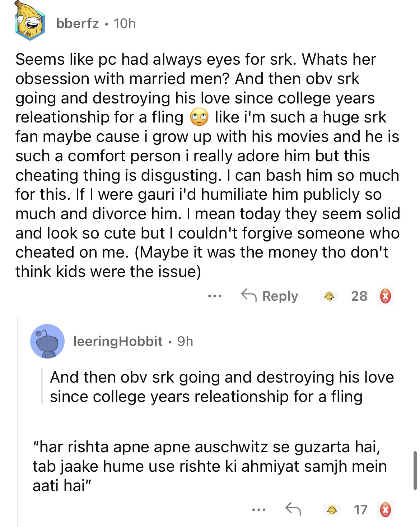Tap Reply on bberfz's comment

[270, 296]
